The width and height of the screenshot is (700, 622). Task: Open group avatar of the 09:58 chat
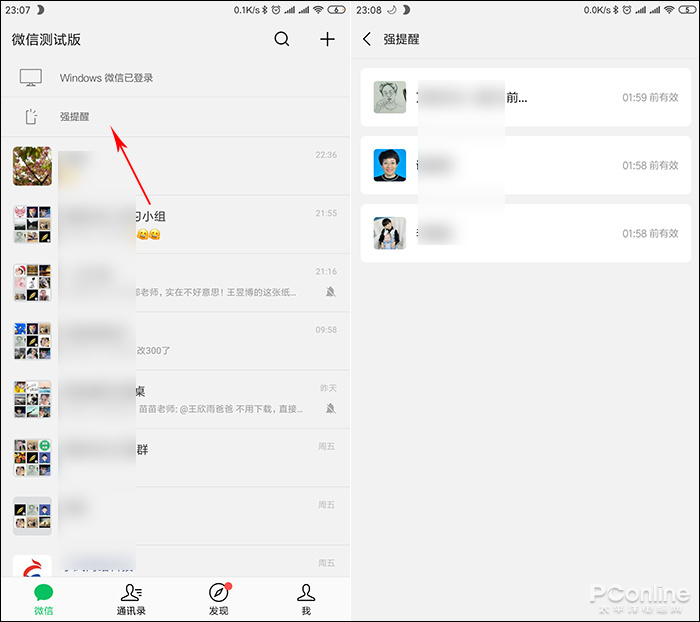click(32, 341)
